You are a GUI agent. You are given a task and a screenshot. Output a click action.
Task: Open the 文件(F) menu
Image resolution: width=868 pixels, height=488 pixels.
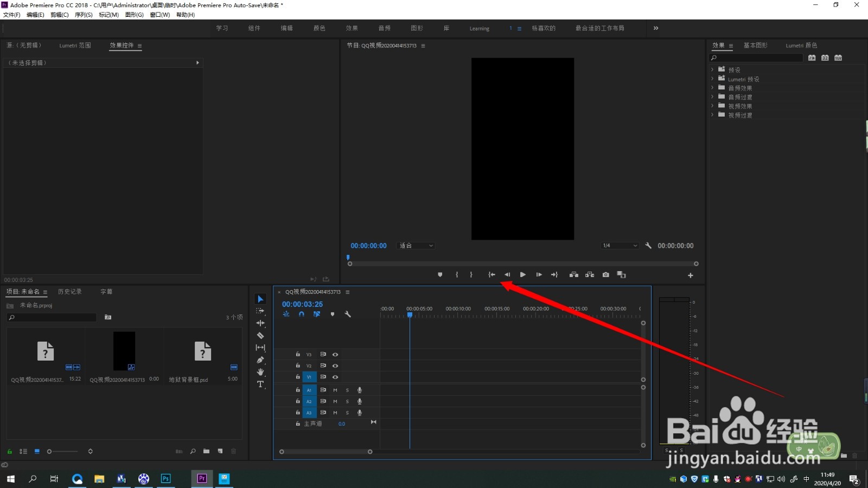12,15
